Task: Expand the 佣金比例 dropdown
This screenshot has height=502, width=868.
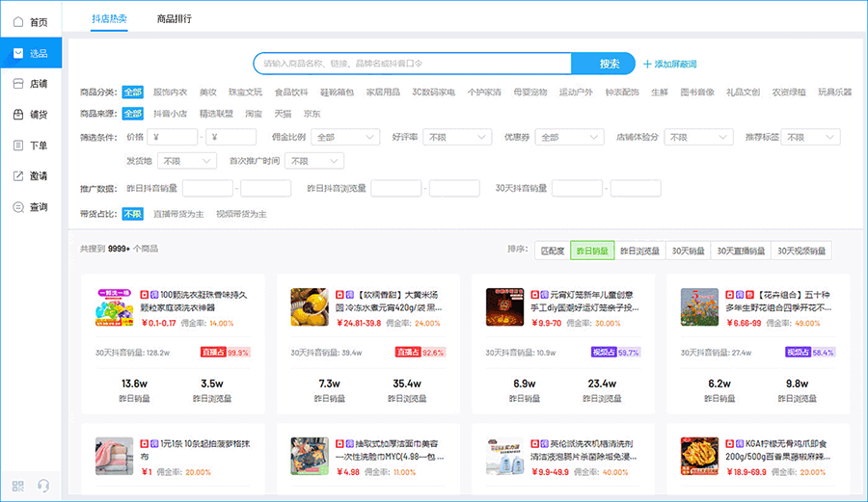Action: pos(340,137)
